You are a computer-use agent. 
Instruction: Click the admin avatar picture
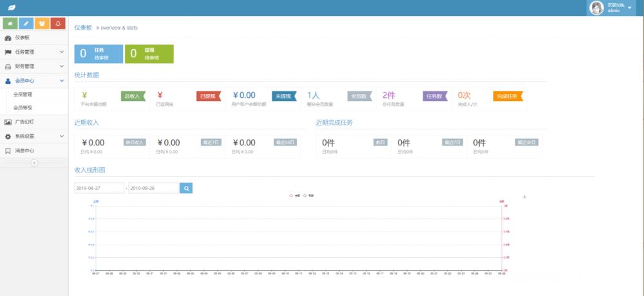[596, 8]
